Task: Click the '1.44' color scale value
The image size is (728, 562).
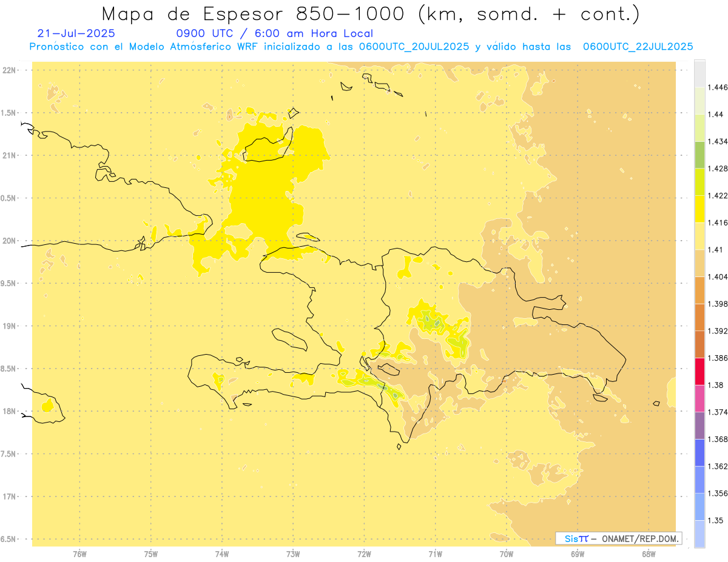Action: [x=715, y=115]
